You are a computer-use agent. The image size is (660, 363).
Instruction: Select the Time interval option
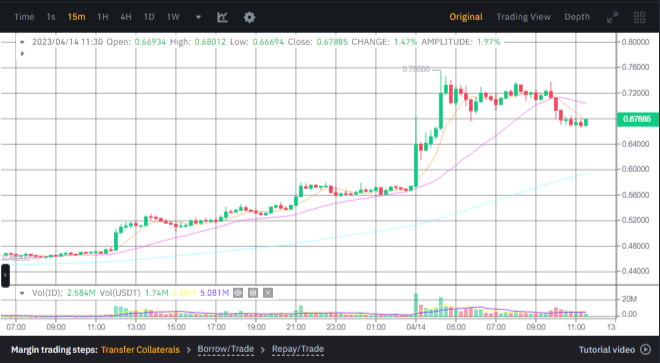click(24, 17)
